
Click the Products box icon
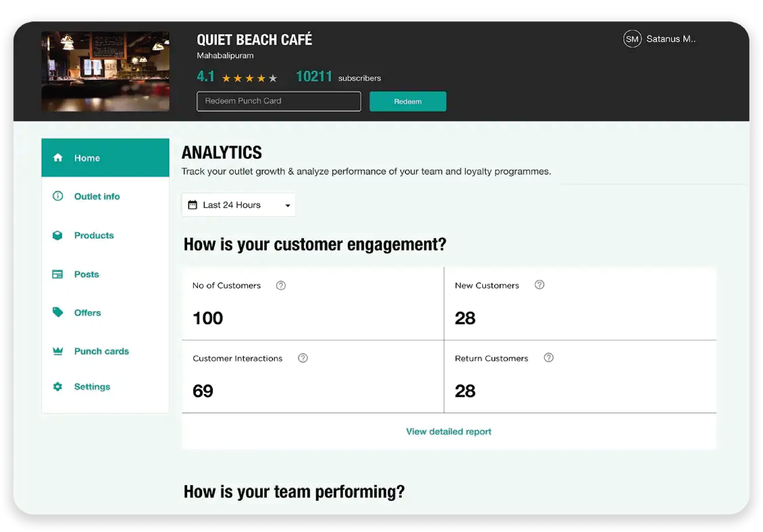pyautogui.click(x=58, y=235)
